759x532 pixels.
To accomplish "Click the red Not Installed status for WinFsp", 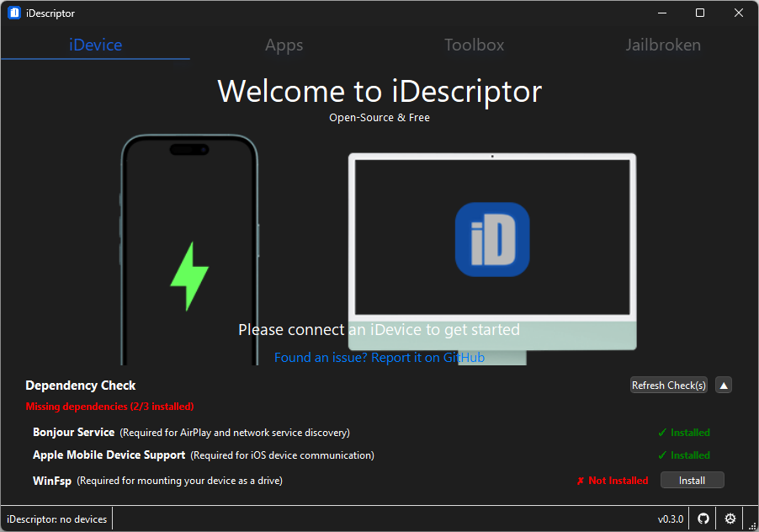I will click(612, 481).
